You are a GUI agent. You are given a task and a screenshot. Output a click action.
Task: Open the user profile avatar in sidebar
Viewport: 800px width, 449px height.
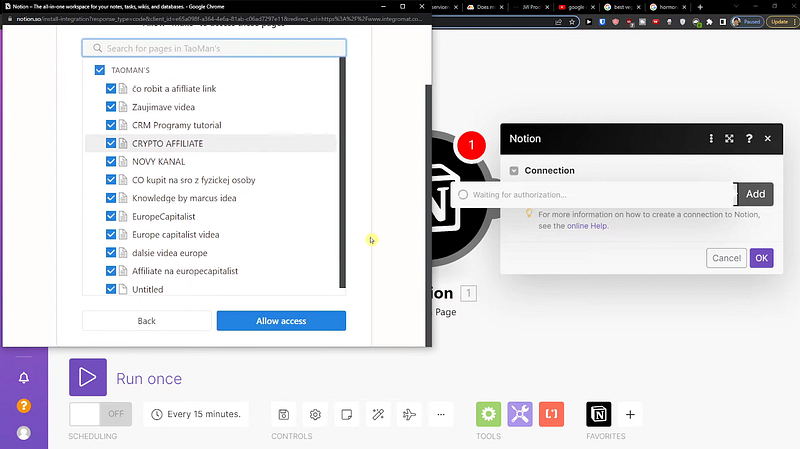[23, 433]
